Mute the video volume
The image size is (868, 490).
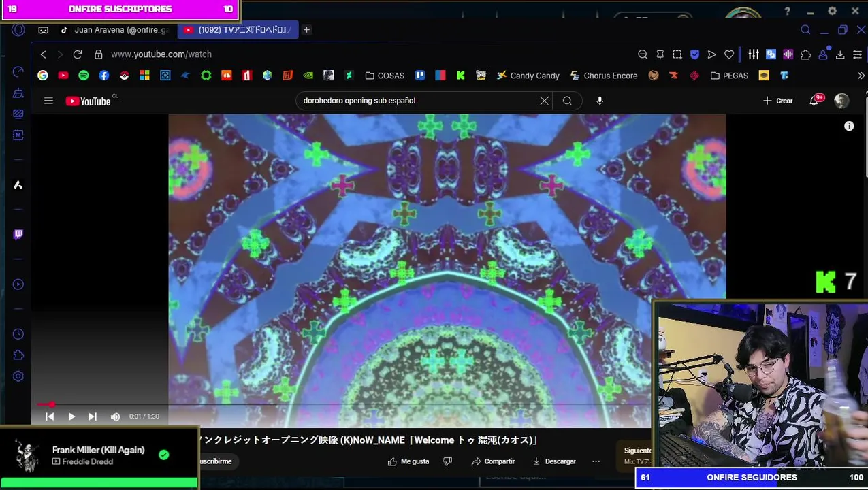(115, 416)
